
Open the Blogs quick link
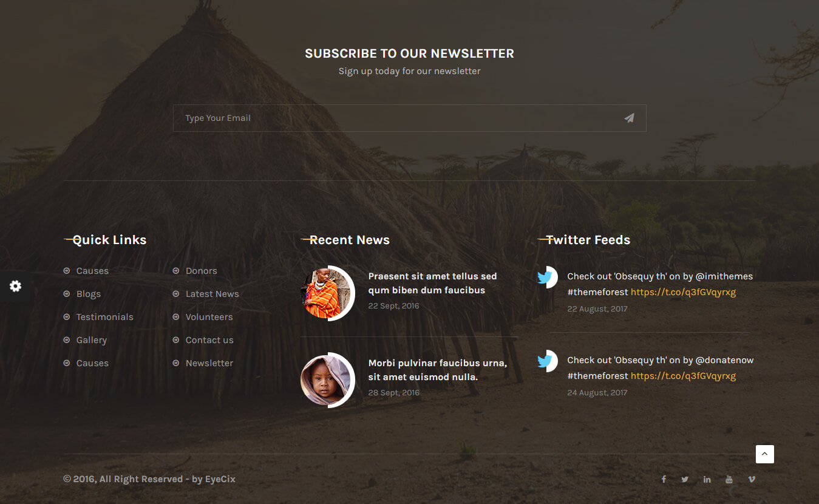(89, 294)
